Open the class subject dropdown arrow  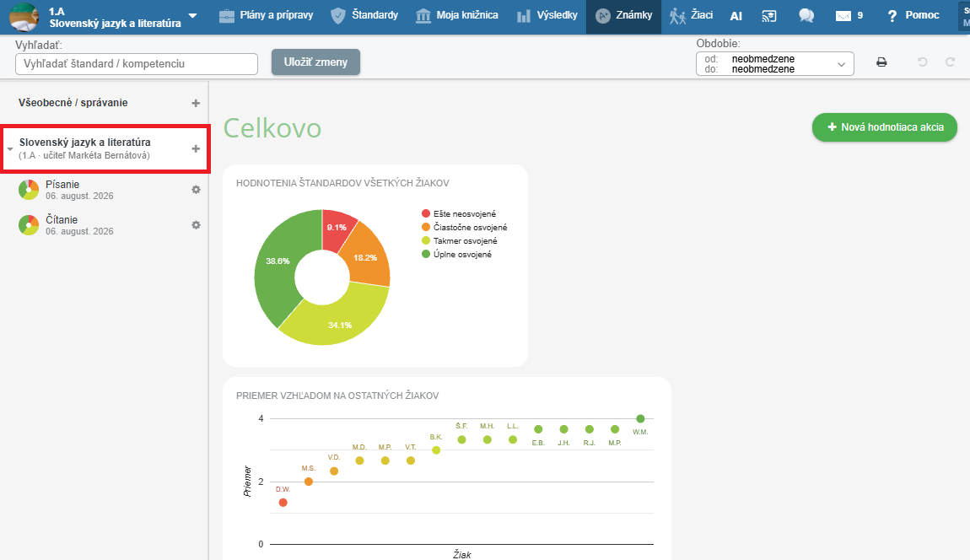click(193, 15)
